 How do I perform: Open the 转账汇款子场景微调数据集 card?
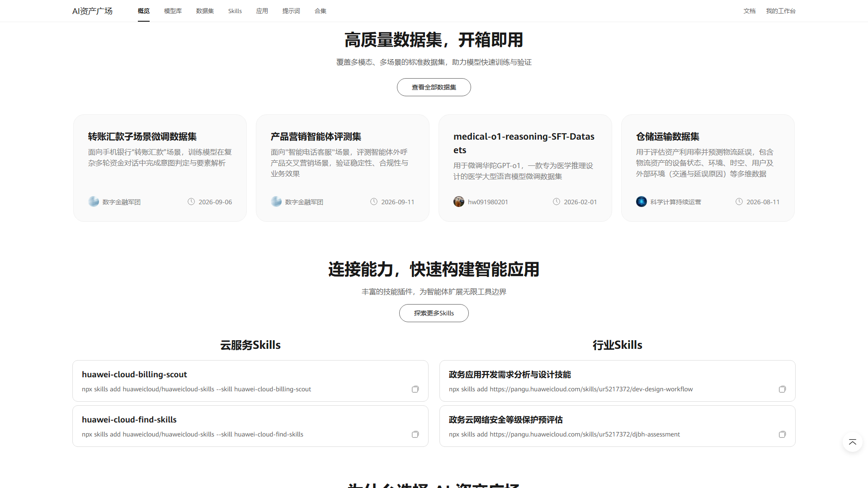(160, 168)
